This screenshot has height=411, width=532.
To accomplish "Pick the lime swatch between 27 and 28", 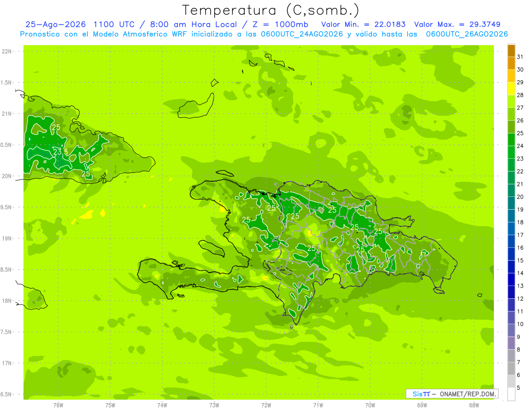I will 511,102.
